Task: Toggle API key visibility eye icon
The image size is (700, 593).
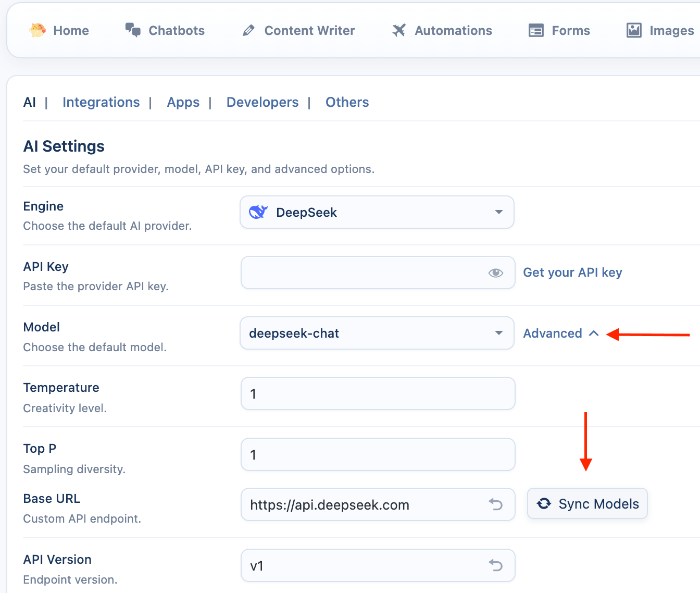Action: click(495, 273)
